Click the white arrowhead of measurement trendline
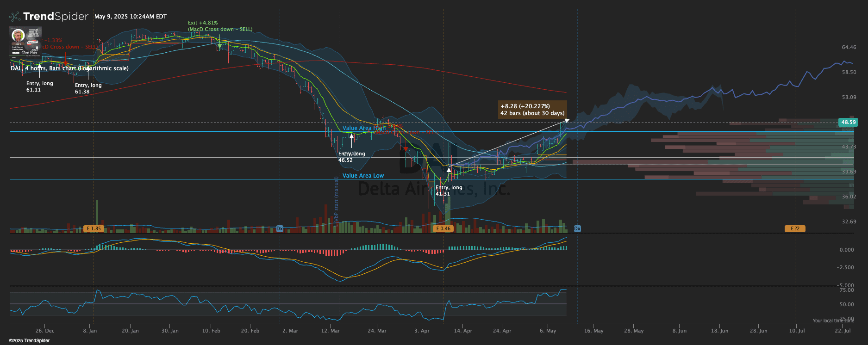This screenshot has width=868, height=345. click(x=567, y=121)
